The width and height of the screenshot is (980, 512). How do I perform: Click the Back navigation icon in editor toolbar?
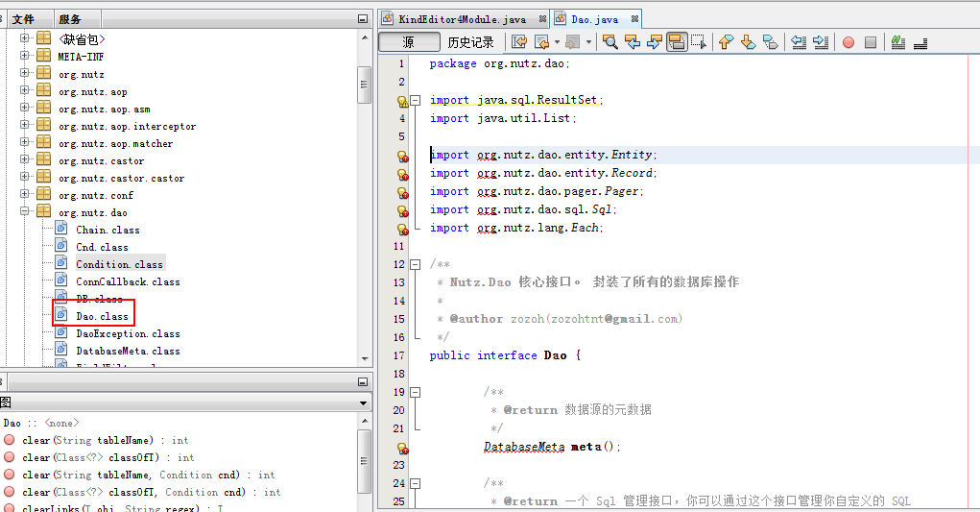tap(541, 42)
